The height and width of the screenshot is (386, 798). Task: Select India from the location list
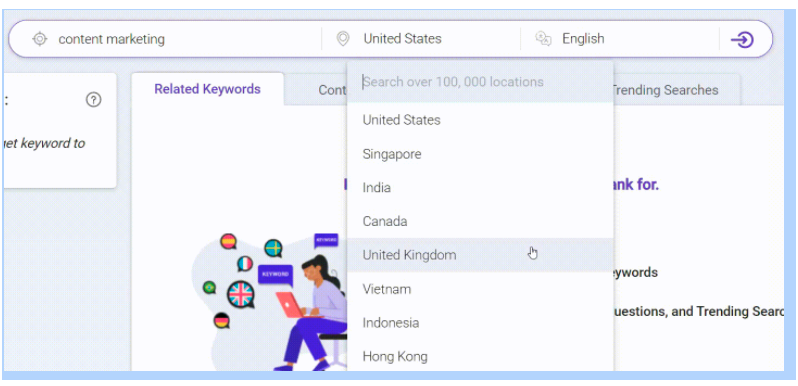pos(480,187)
